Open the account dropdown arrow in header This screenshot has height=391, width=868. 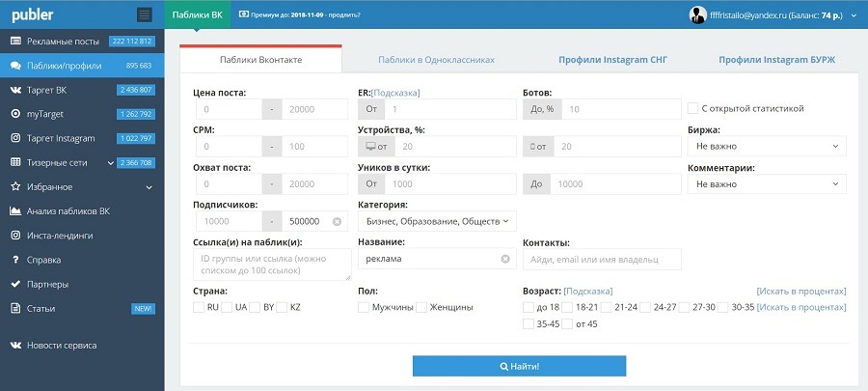[x=854, y=16]
